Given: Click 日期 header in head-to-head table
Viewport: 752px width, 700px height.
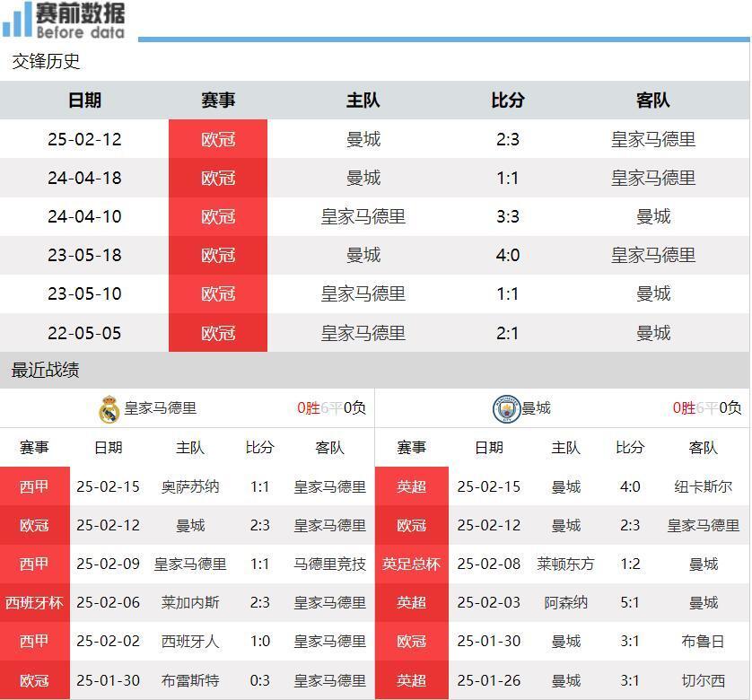Looking at the screenshot, I should tap(85, 101).
